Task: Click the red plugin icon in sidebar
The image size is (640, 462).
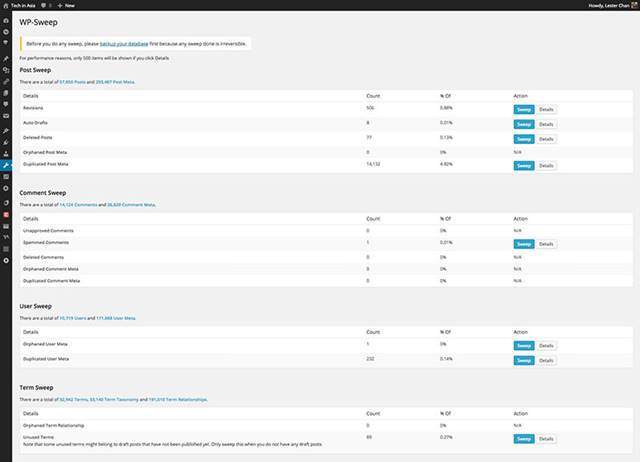Action: pos(6,214)
